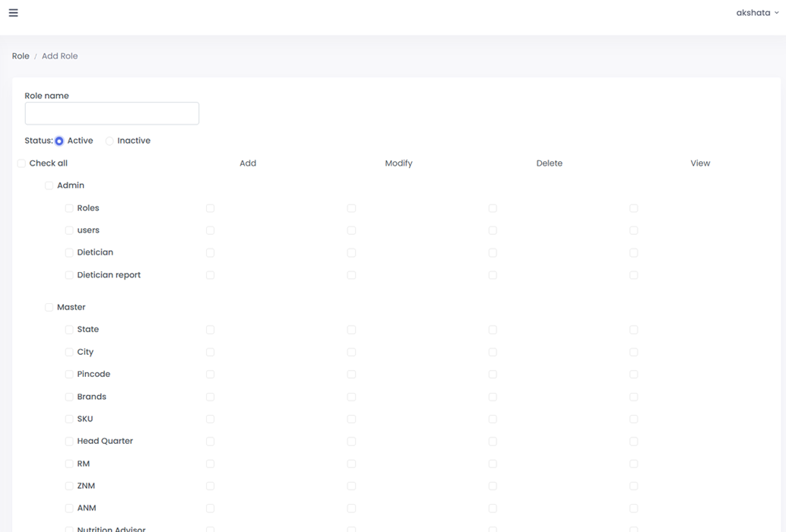Select the Inactive status radio button
This screenshot has height=532, width=786.
coord(109,141)
